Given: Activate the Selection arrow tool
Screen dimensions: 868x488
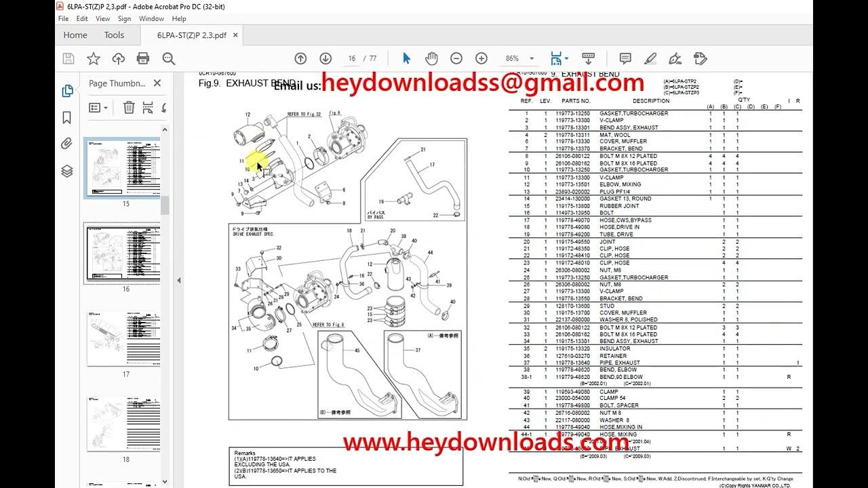Looking at the screenshot, I should tap(406, 59).
